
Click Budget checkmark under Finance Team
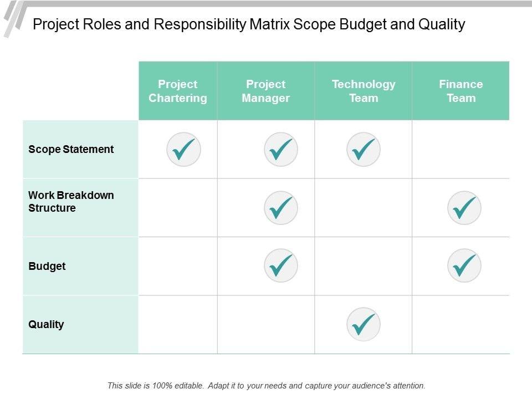pyautogui.click(x=464, y=266)
